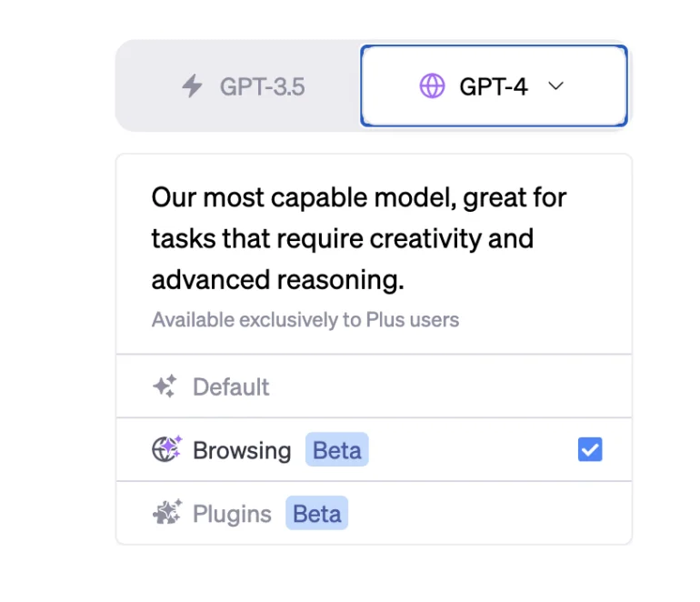
Task: Click the Beta badge next to Plugins
Action: tap(316, 514)
